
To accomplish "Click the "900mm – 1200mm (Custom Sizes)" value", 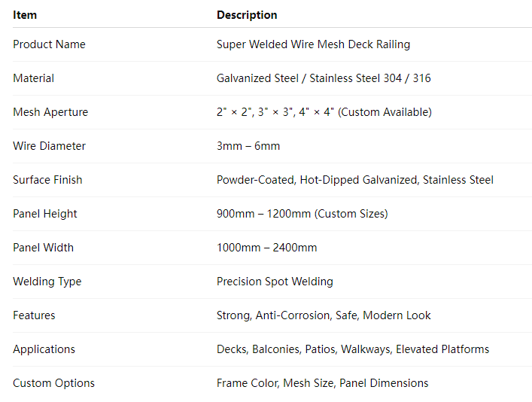I will [x=302, y=214].
